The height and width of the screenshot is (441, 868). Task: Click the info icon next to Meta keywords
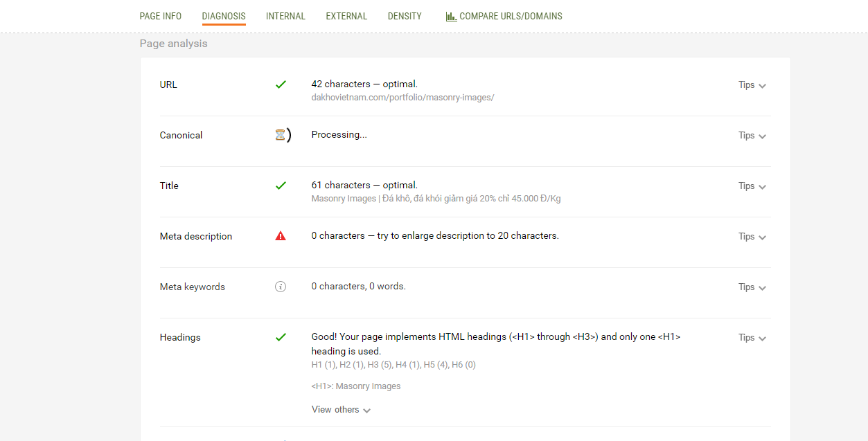[281, 287]
